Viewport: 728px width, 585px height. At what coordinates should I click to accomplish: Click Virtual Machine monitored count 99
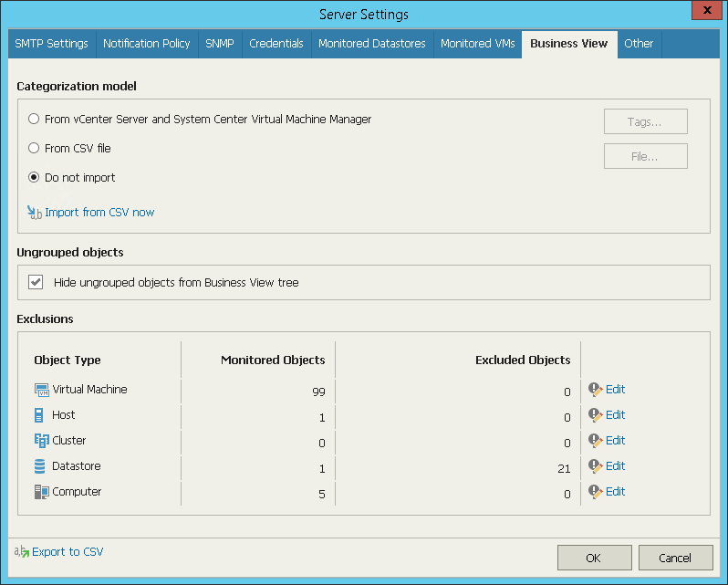pos(318,392)
